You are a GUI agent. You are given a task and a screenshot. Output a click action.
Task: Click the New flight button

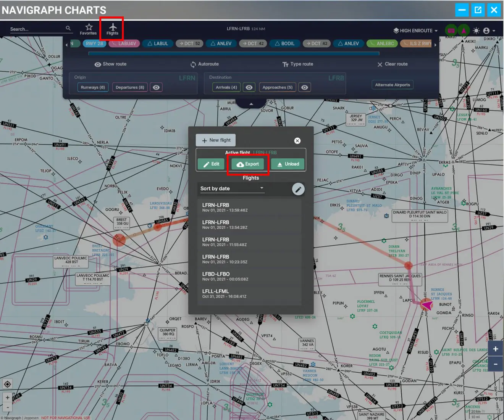click(x=216, y=140)
